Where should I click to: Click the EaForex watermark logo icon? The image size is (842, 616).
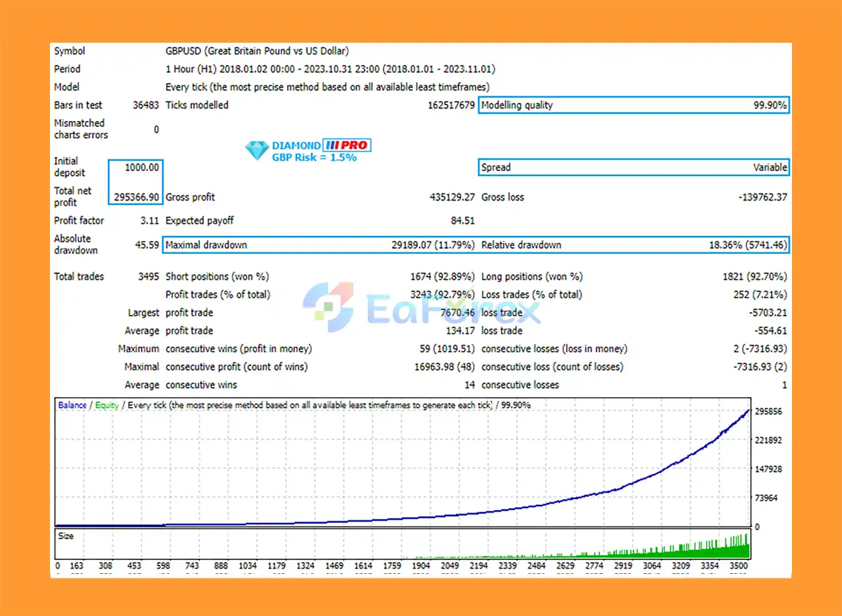click(x=328, y=306)
